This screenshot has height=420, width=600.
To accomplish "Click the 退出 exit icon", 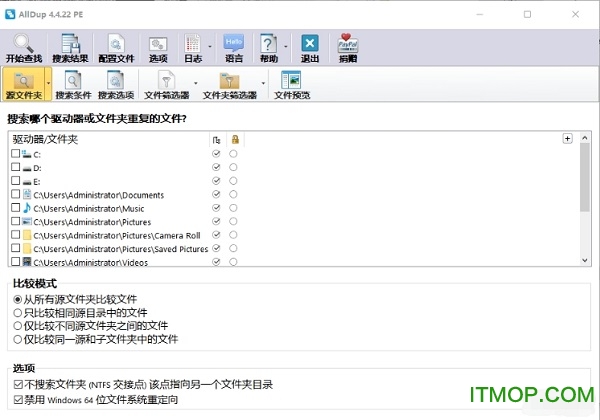I will pos(310,43).
